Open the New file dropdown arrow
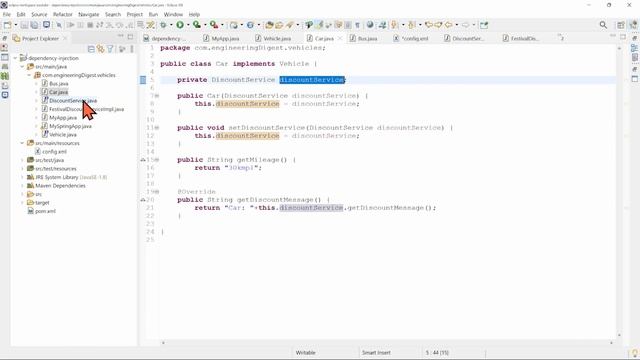The image size is (640, 360). (x=16, y=25)
